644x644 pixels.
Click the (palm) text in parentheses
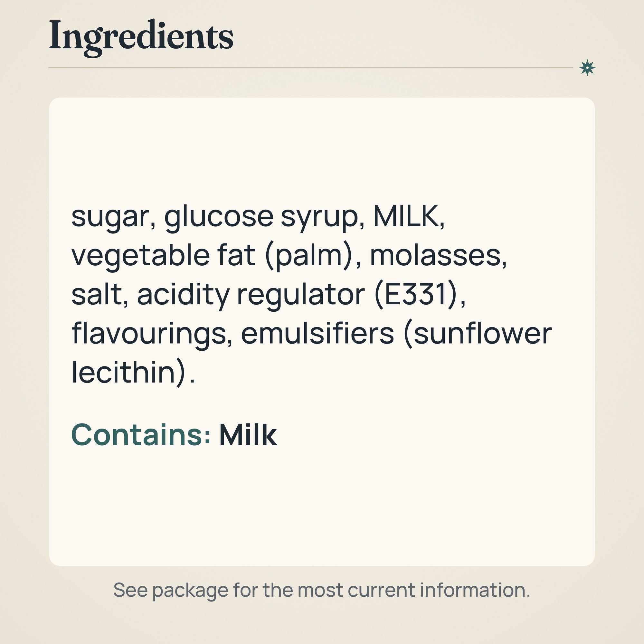click(309, 255)
